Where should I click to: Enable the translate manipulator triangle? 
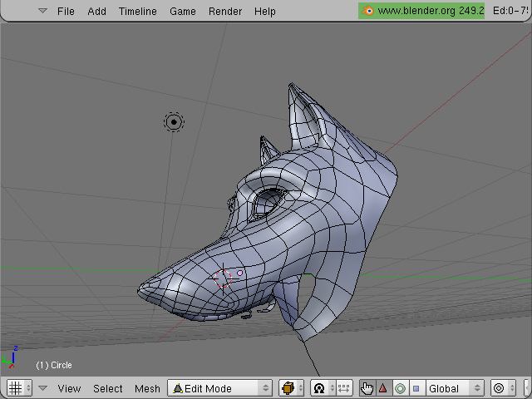[383, 388]
